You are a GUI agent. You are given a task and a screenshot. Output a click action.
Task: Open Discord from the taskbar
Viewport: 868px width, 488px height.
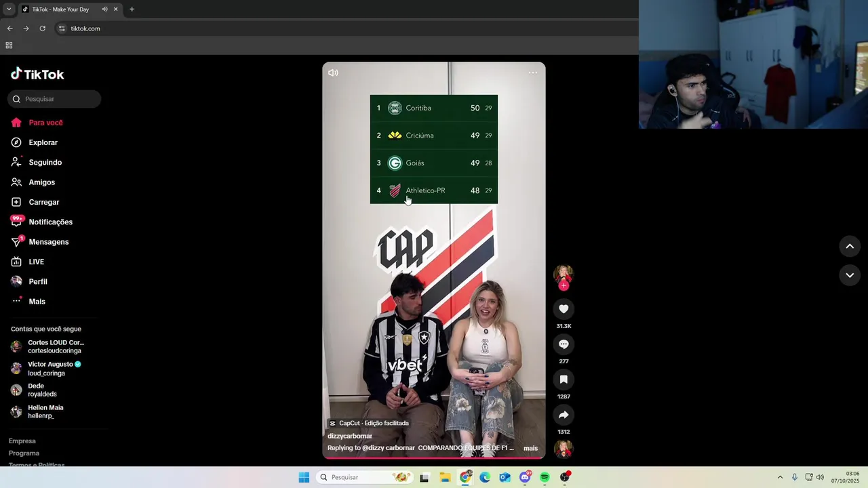pos(525,477)
